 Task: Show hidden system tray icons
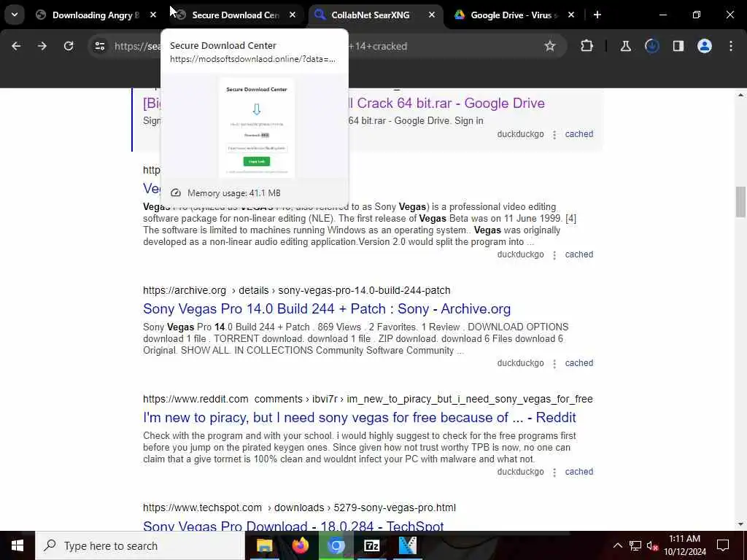(617, 545)
